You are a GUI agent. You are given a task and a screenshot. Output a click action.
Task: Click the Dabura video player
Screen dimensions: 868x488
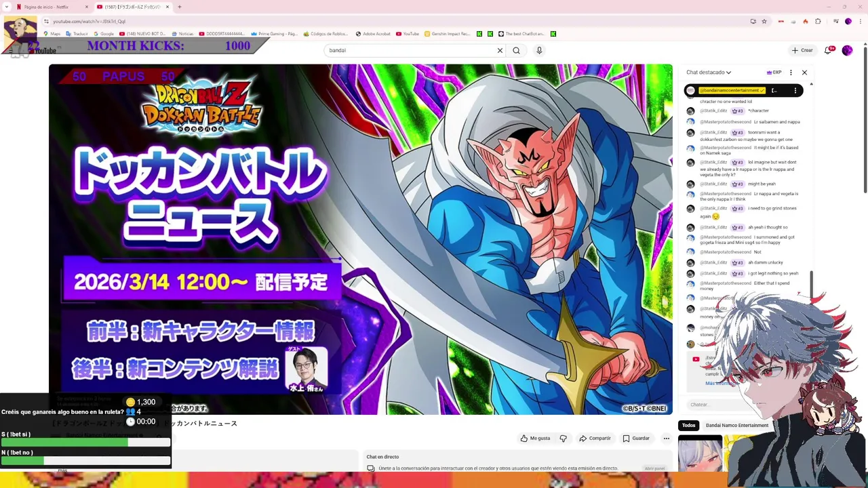[x=361, y=239]
